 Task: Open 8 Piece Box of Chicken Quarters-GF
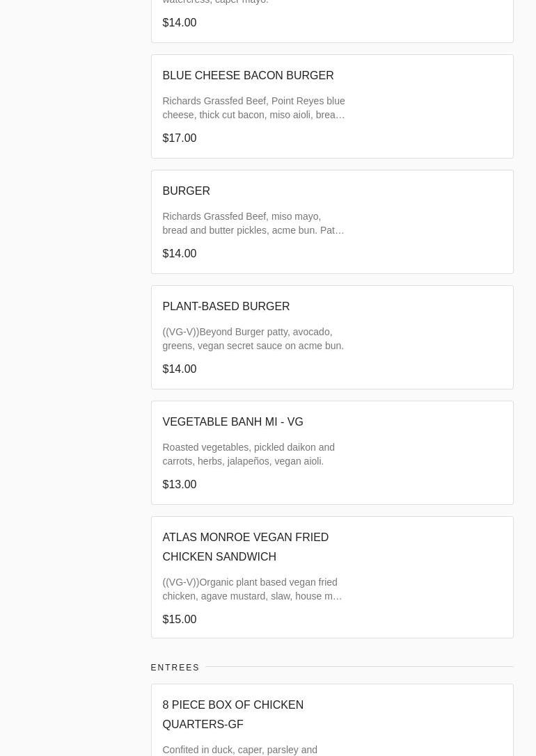click(232, 714)
